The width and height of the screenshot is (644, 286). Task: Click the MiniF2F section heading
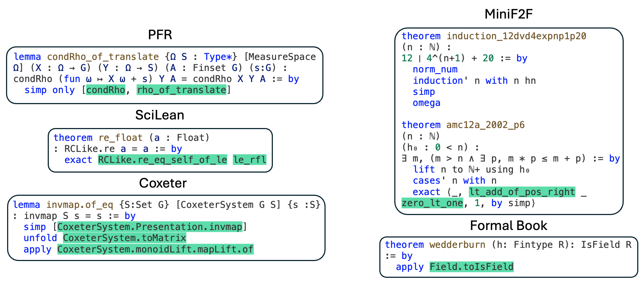tap(508, 14)
